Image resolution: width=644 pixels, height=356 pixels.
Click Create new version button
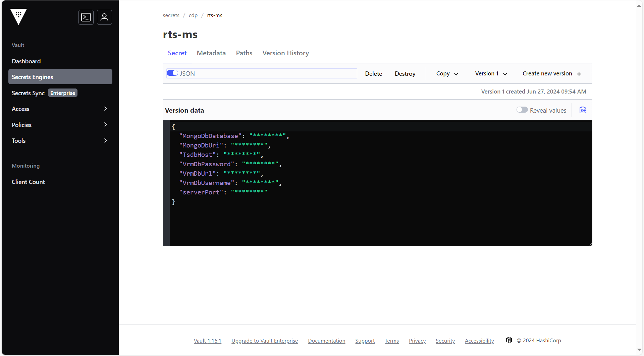click(552, 73)
